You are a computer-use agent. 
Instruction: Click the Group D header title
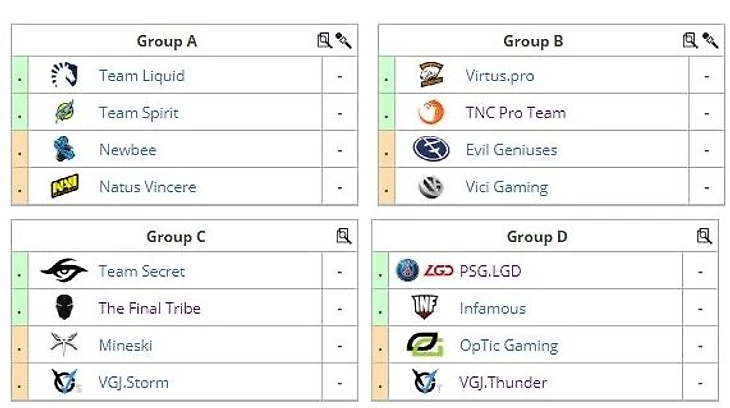point(537,237)
